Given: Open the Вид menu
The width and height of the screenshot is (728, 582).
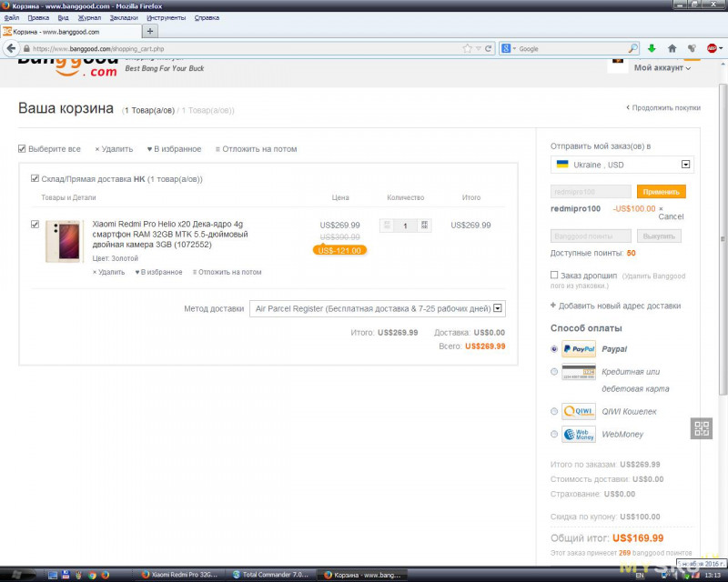Looking at the screenshot, I should 63,17.
